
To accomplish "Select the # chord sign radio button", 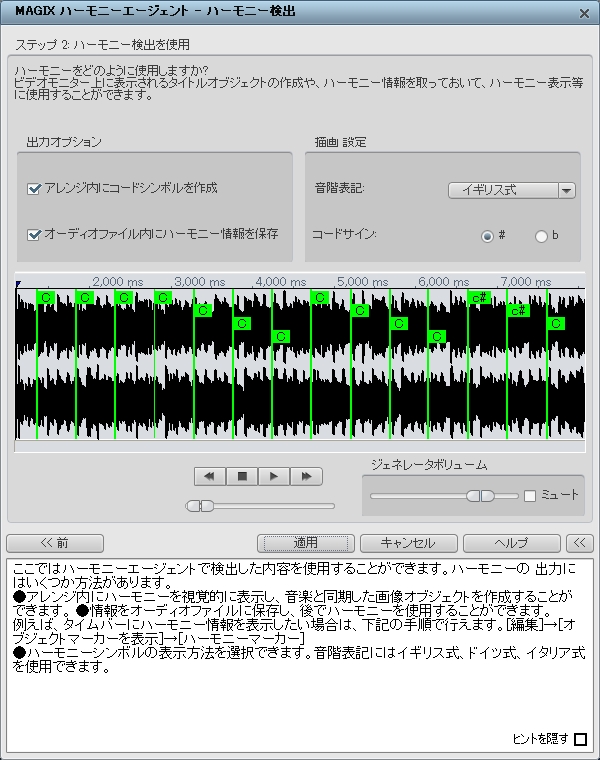I will [x=487, y=236].
